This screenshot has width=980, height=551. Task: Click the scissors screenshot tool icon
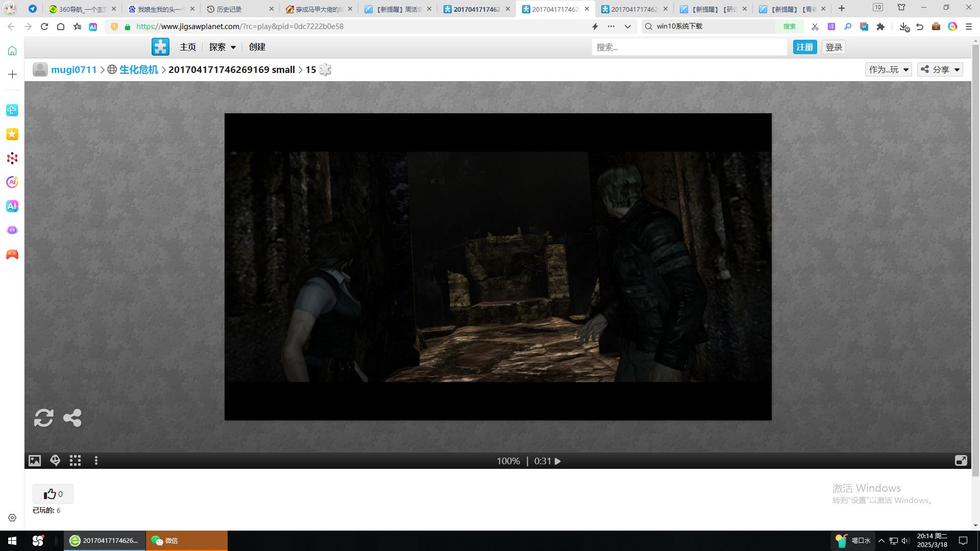(x=815, y=27)
